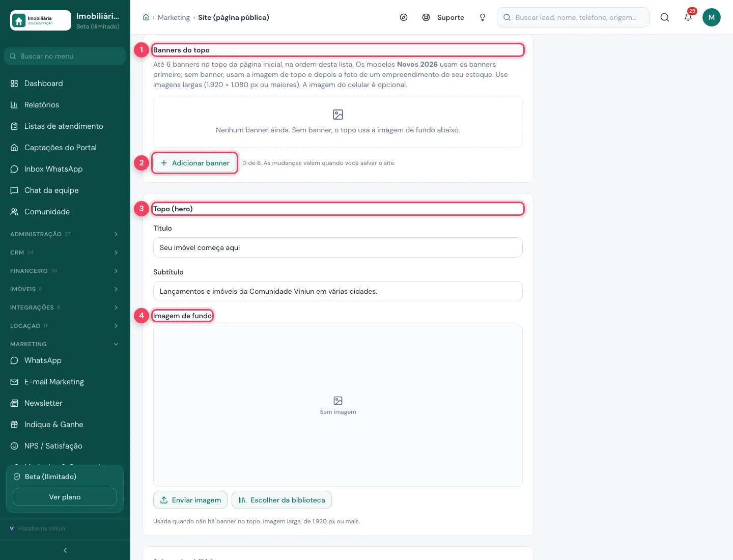Expand the ADMINISTRAÇÃO section
Viewport: 733px width, 560px height.
click(x=65, y=234)
